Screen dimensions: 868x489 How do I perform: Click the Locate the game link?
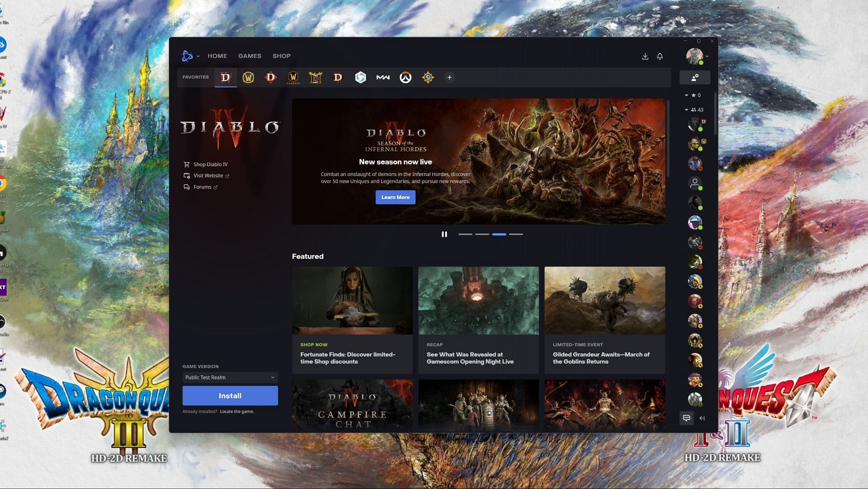tap(237, 411)
